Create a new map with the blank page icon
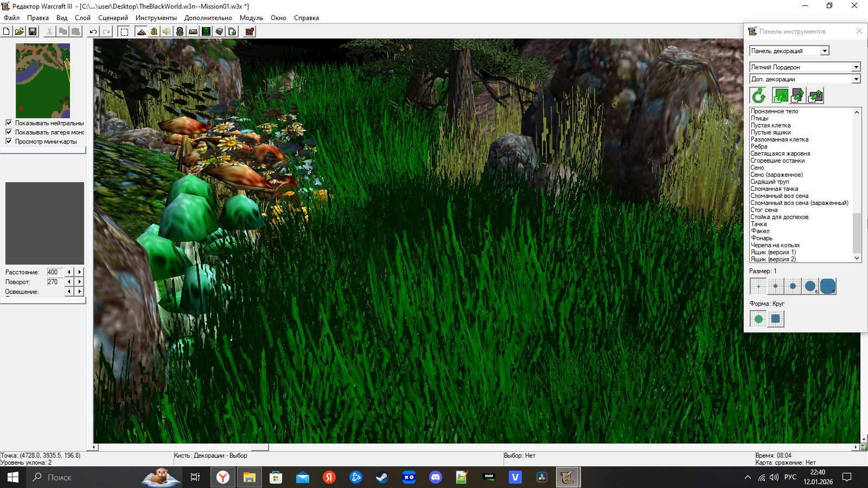Image resolution: width=868 pixels, height=488 pixels. point(7,31)
